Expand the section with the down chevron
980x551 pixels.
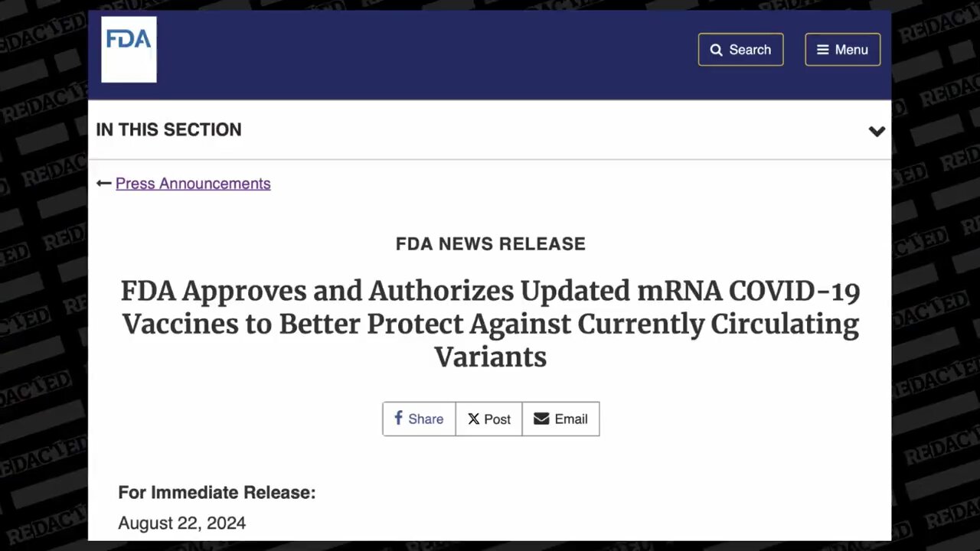pyautogui.click(x=877, y=131)
